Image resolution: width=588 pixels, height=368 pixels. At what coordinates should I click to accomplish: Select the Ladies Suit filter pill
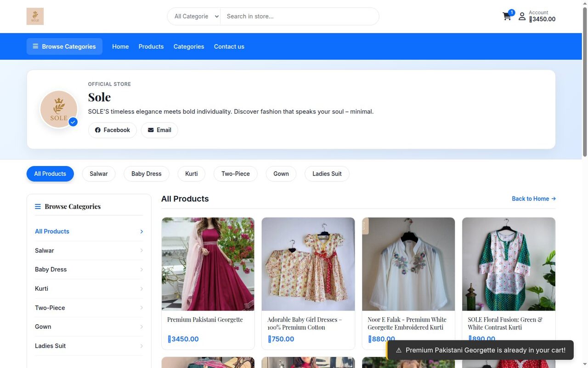click(327, 174)
